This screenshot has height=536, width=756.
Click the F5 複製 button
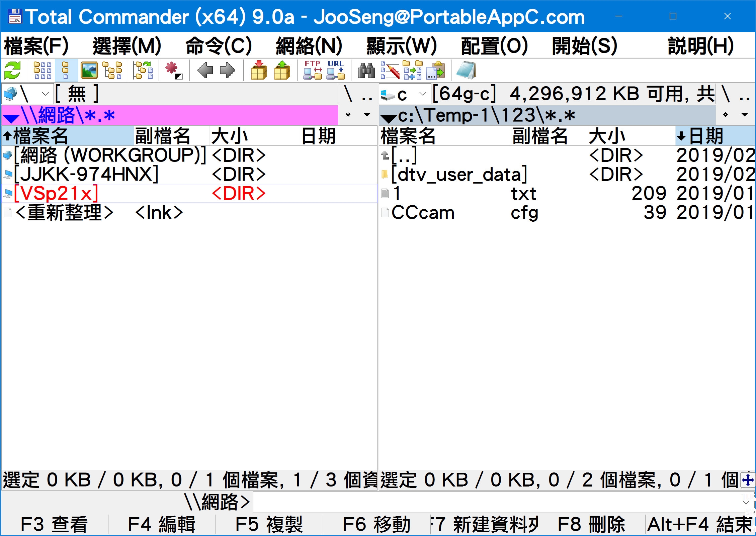tap(269, 524)
